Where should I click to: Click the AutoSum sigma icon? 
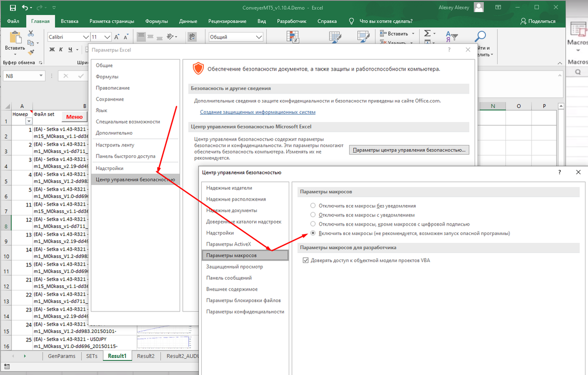coord(427,33)
